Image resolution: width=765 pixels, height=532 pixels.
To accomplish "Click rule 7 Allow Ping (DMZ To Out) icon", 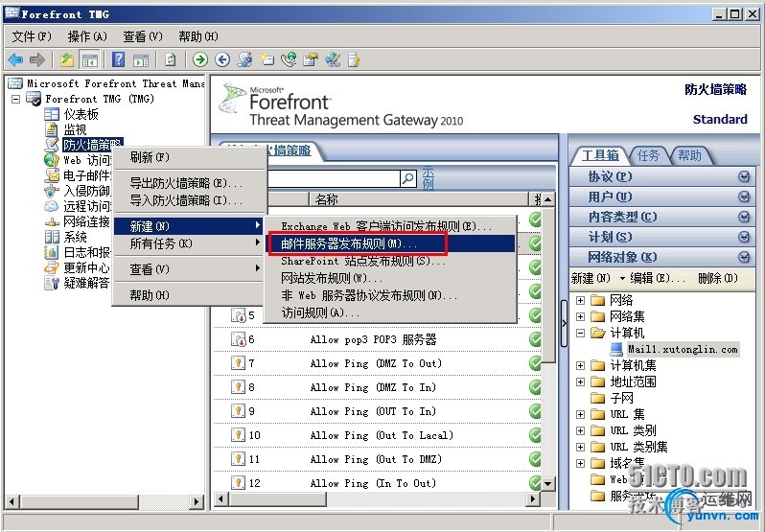I will click(x=238, y=362).
